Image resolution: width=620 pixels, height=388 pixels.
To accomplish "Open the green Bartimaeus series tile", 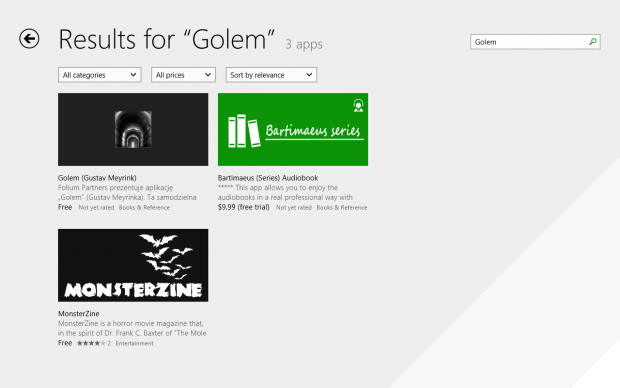I will (293, 129).
